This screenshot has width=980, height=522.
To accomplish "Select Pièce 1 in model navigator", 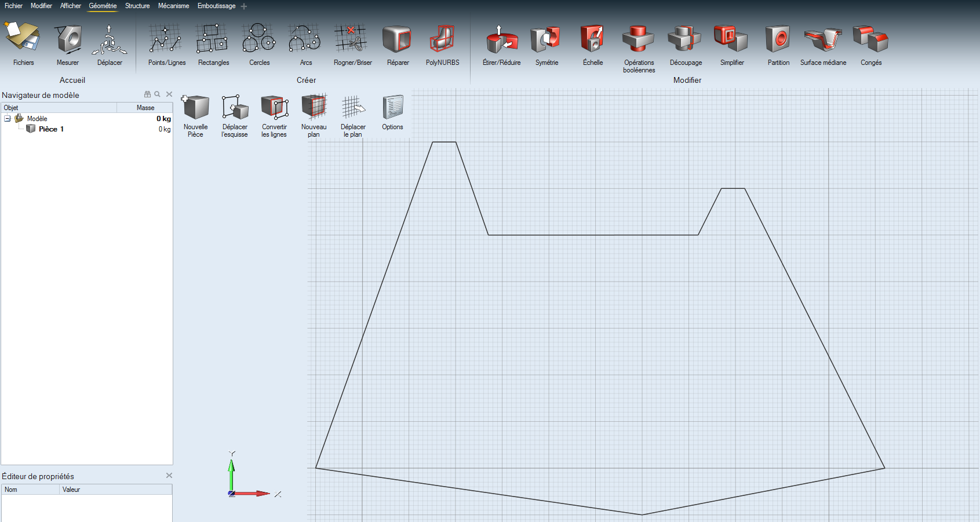I will 51,129.
